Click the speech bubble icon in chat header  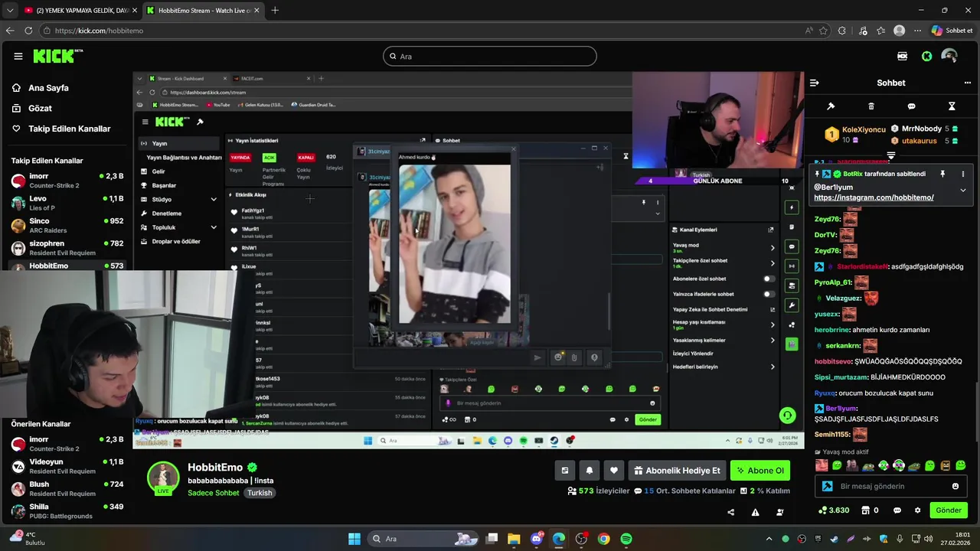click(911, 106)
